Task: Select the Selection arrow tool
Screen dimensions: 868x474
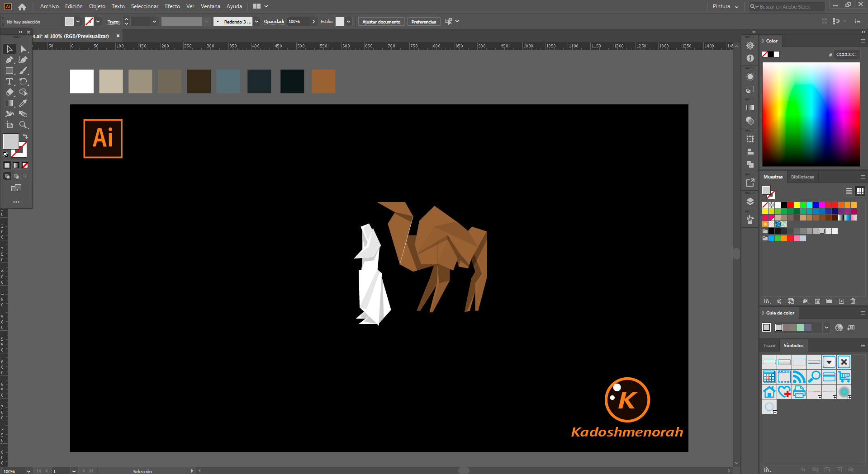Action: pos(9,49)
